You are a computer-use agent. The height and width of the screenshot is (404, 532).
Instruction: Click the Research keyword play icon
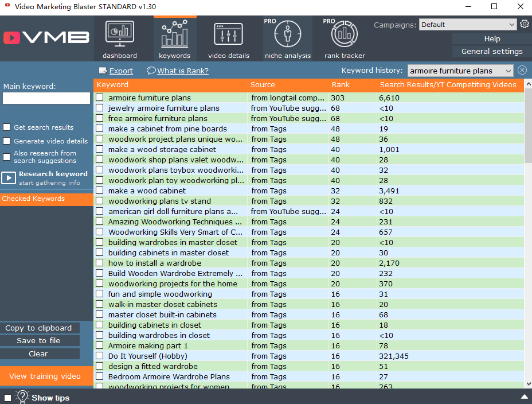[x=9, y=178]
